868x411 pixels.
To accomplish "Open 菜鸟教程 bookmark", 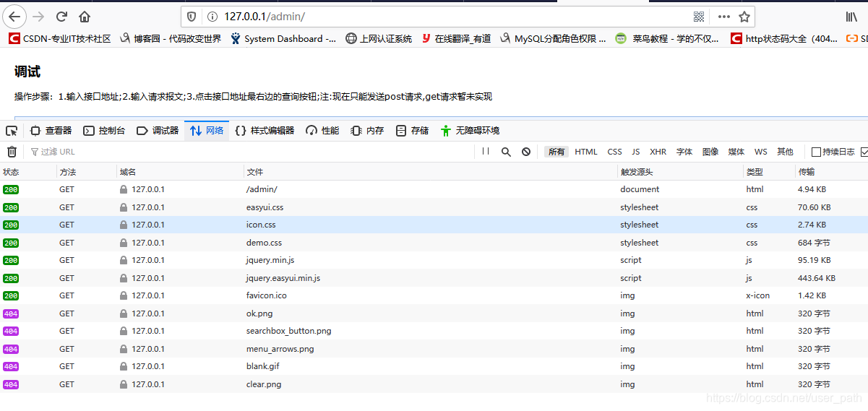I will coord(667,39).
